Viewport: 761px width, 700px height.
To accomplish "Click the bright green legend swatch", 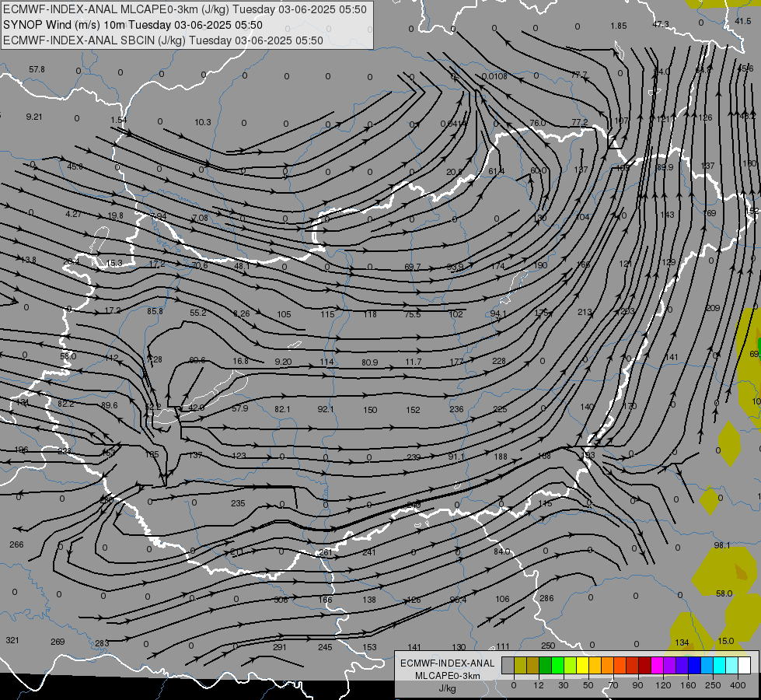I will [557, 666].
